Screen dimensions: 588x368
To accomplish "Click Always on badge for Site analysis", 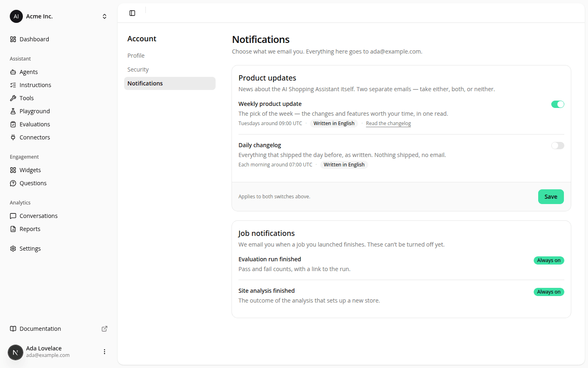I will tap(549, 292).
